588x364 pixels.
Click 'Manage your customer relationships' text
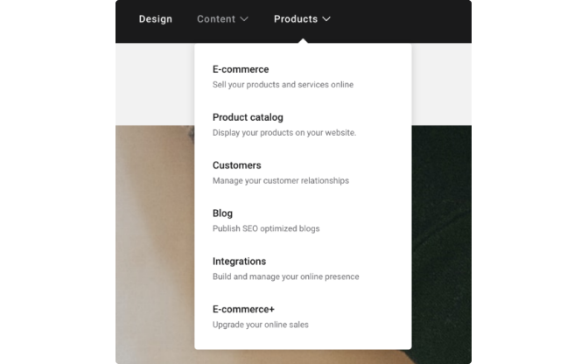point(281,181)
